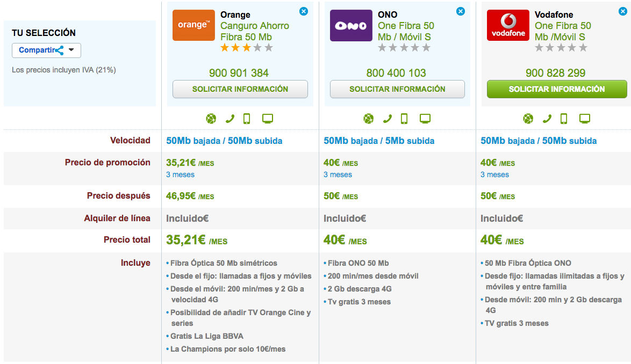Screen dimensions: 631x364
Task: Open Canguro Ahorro Fibra 50 Mb link
Action: [x=255, y=31]
